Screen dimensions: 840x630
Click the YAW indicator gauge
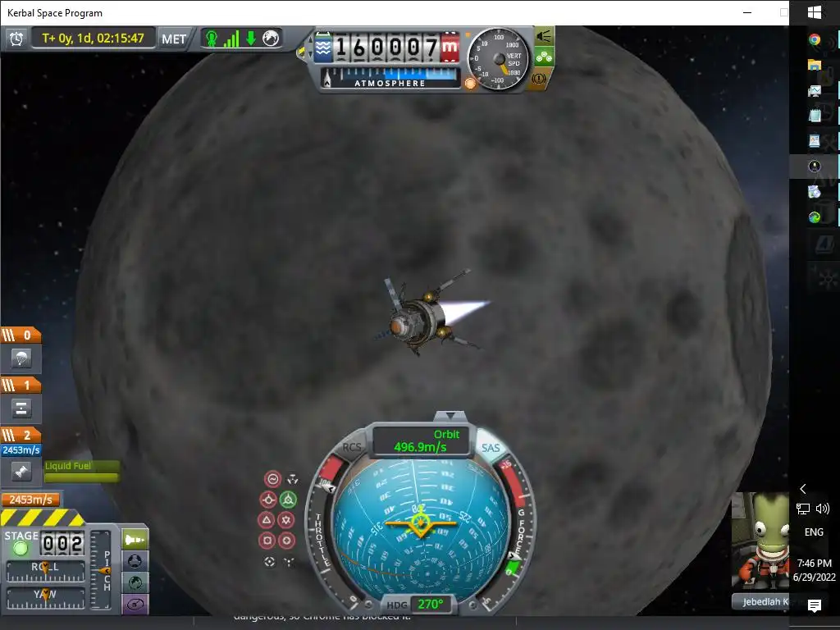click(46, 599)
